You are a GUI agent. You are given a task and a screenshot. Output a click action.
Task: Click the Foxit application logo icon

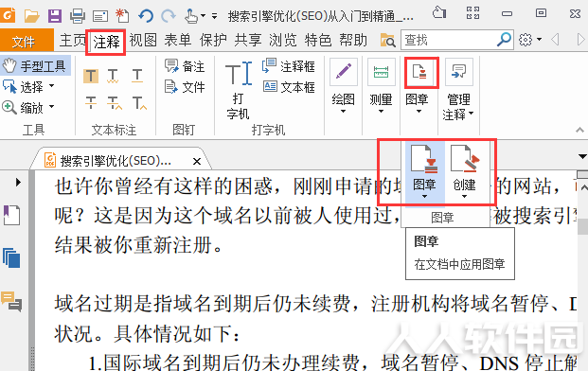8,15
